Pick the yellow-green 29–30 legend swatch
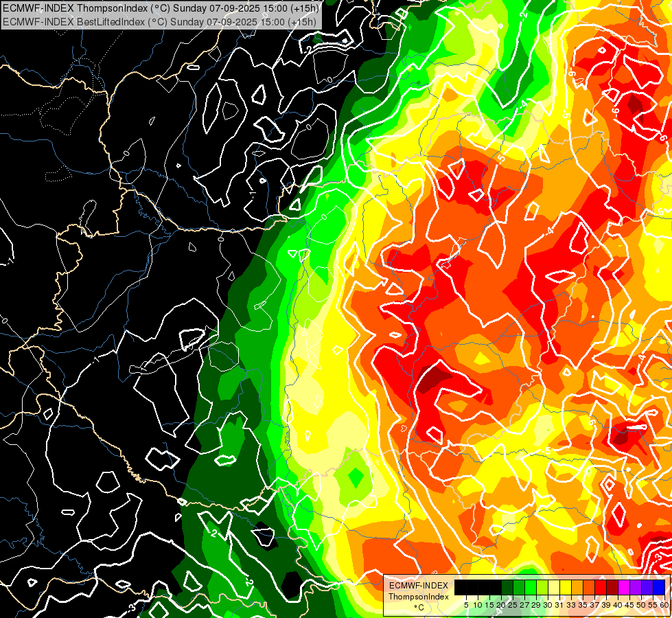The image size is (672, 618). pos(542,588)
